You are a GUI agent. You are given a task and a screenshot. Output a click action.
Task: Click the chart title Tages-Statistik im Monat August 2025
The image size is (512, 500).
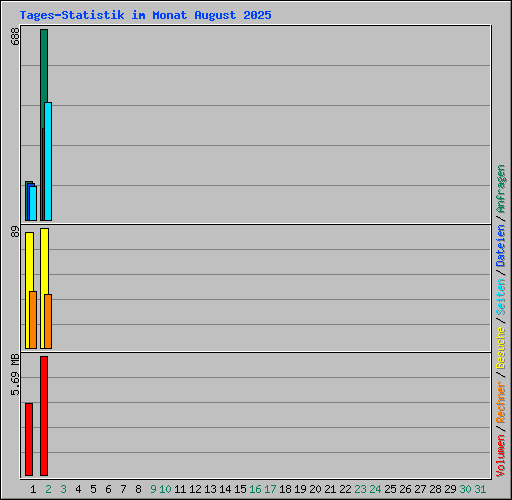[146, 15]
